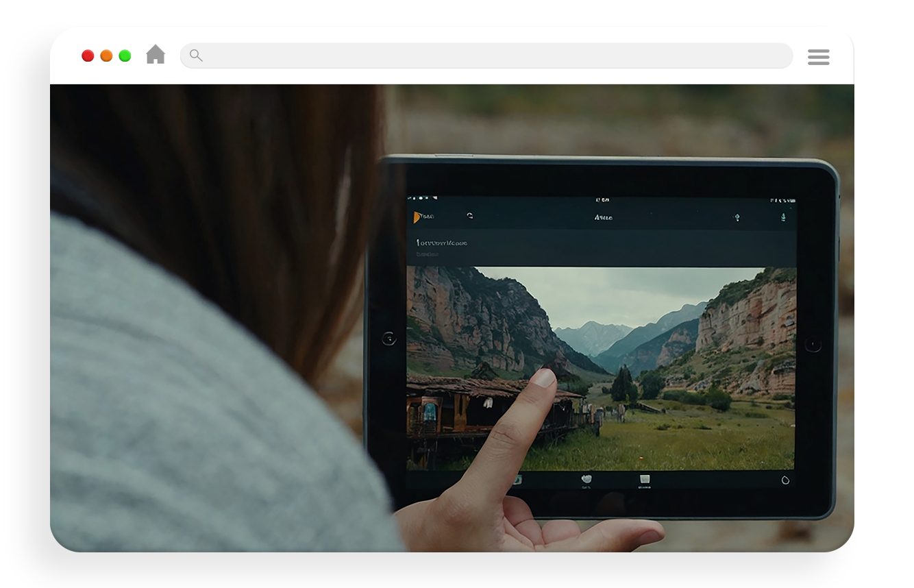Tap the orange play icon on tablet

(417, 217)
